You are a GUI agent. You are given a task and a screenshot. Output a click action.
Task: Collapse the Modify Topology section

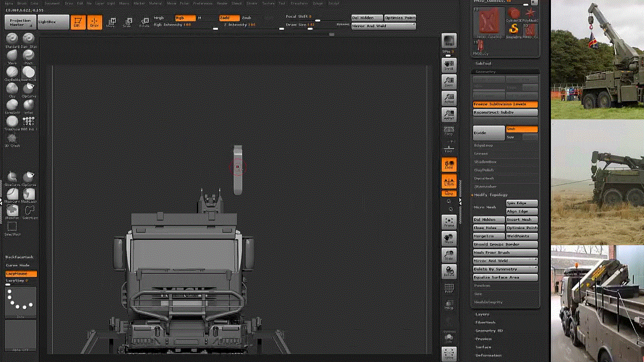click(x=491, y=195)
